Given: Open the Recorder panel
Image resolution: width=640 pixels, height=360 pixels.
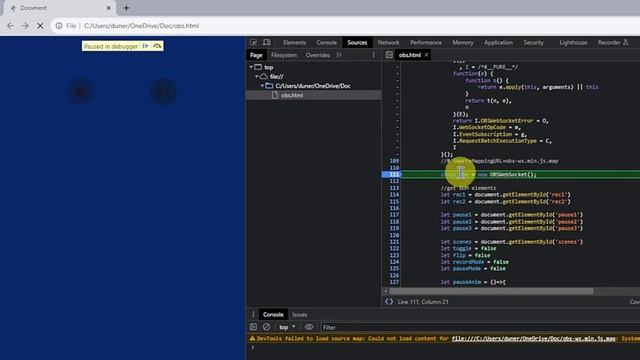Looking at the screenshot, I should (x=613, y=42).
